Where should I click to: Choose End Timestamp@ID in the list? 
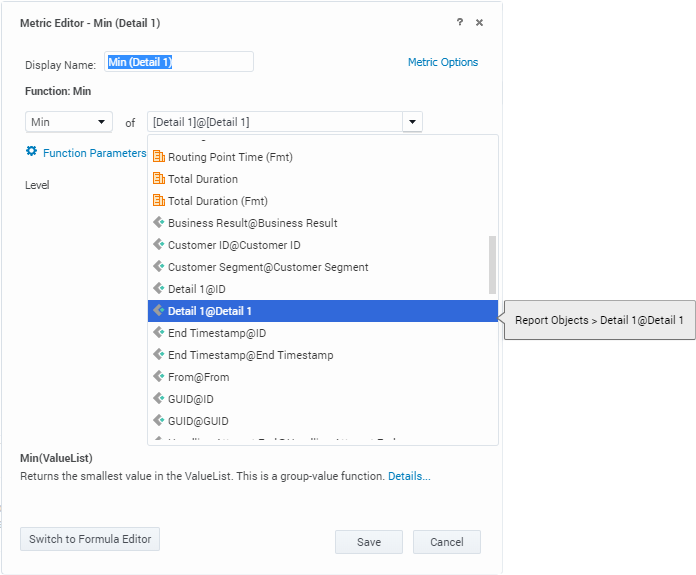pyautogui.click(x=217, y=333)
